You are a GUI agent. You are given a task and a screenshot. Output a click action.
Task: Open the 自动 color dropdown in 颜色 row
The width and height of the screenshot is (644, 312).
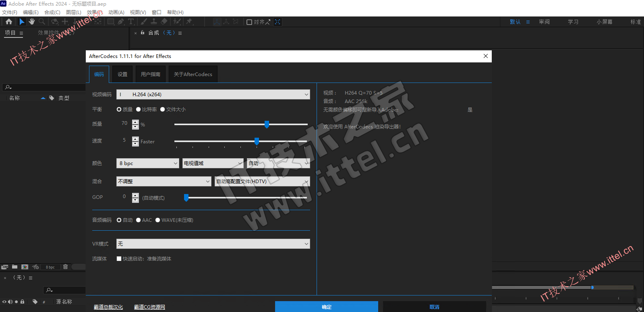pos(278,163)
